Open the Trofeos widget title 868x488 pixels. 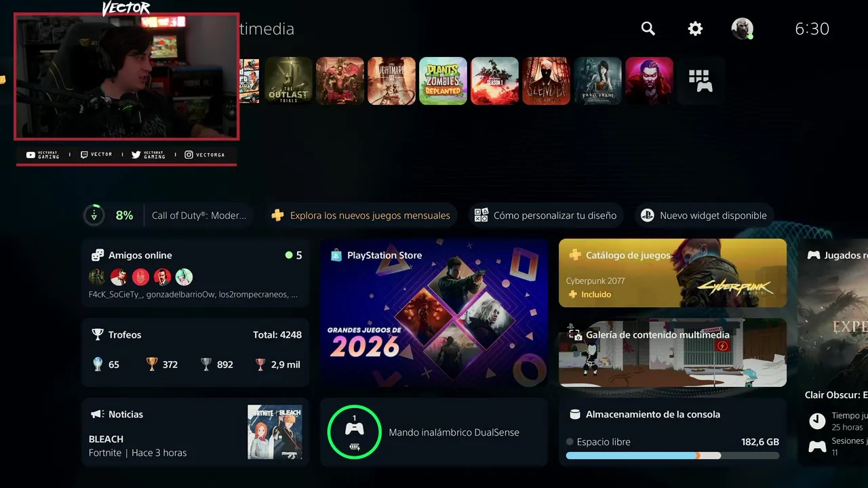(x=125, y=335)
